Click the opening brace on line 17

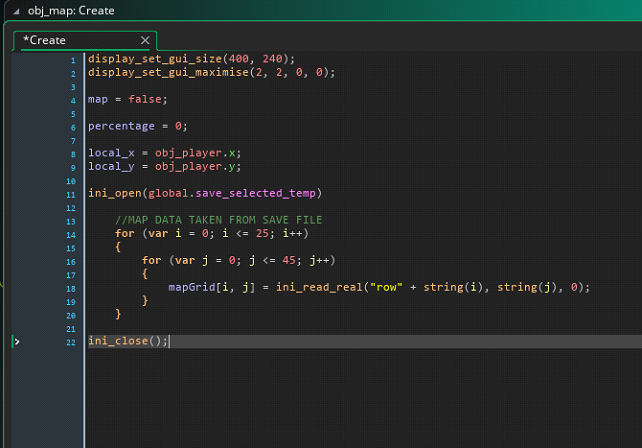(145, 274)
